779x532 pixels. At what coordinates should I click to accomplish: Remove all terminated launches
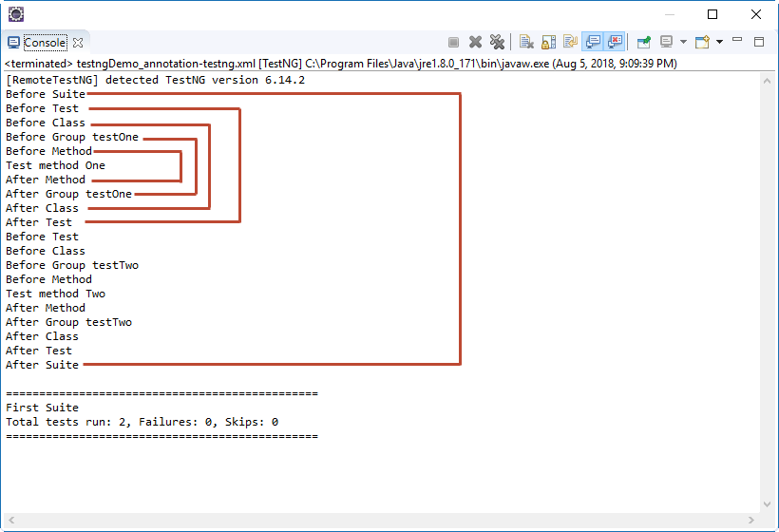(497, 42)
